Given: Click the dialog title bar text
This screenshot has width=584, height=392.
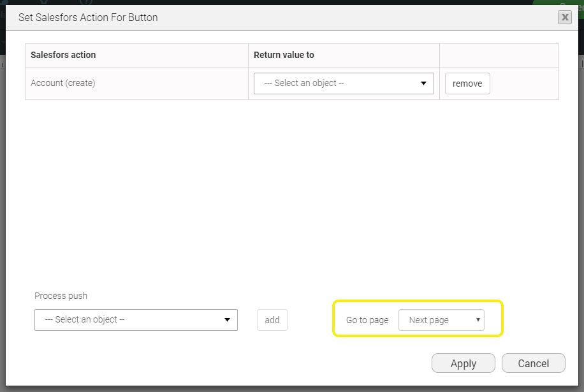Looking at the screenshot, I should (x=88, y=17).
